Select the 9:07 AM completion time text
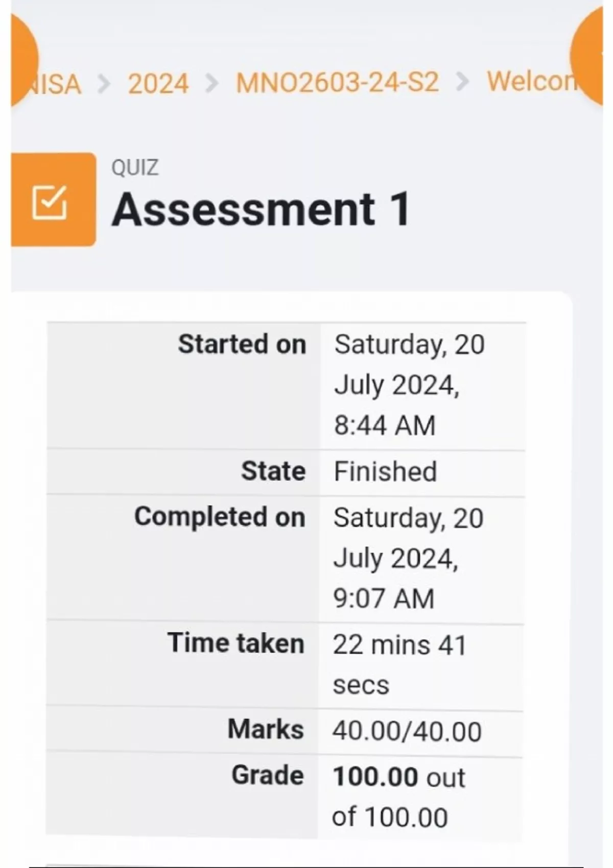 click(384, 598)
